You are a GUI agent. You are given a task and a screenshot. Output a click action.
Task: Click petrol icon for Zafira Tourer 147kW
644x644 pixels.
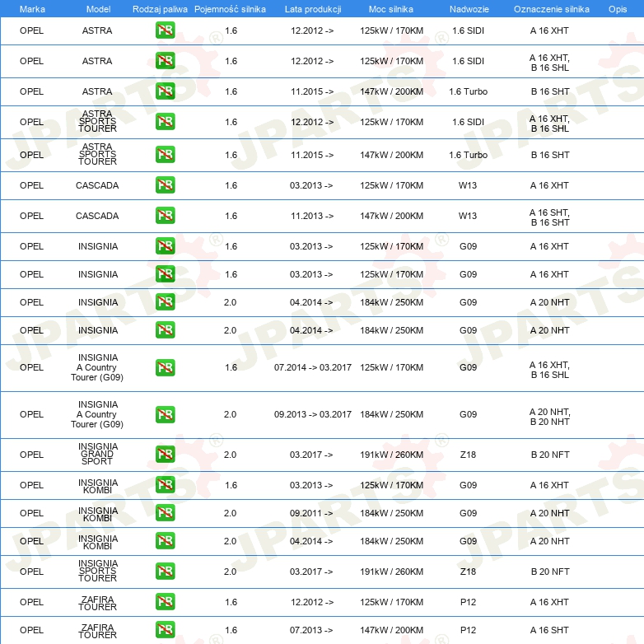pos(165,630)
